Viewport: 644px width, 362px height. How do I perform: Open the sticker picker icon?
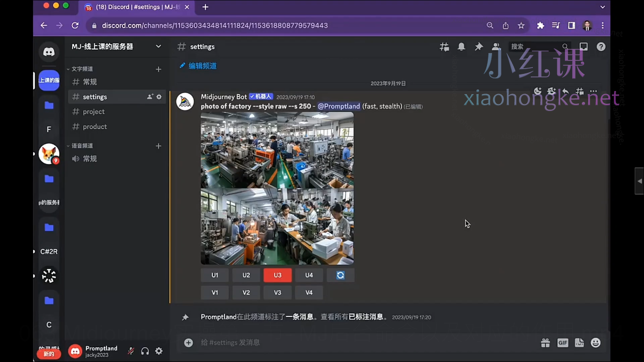[x=579, y=342]
